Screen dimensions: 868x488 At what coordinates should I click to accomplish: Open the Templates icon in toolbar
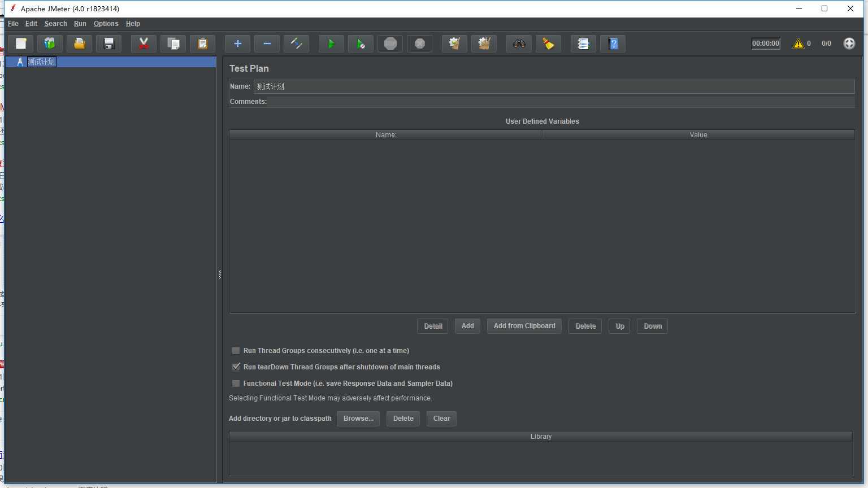[x=50, y=43]
